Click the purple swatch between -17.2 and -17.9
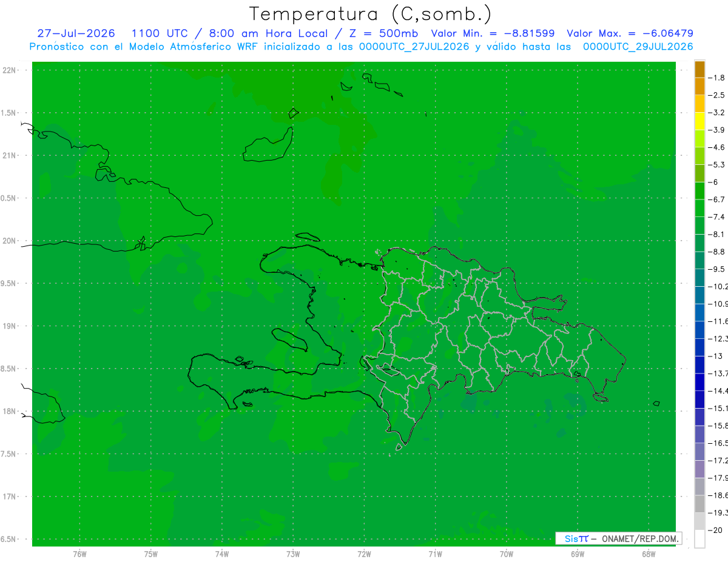This screenshot has width=728, height=562. pyautogui.click(x=699, y=469)
